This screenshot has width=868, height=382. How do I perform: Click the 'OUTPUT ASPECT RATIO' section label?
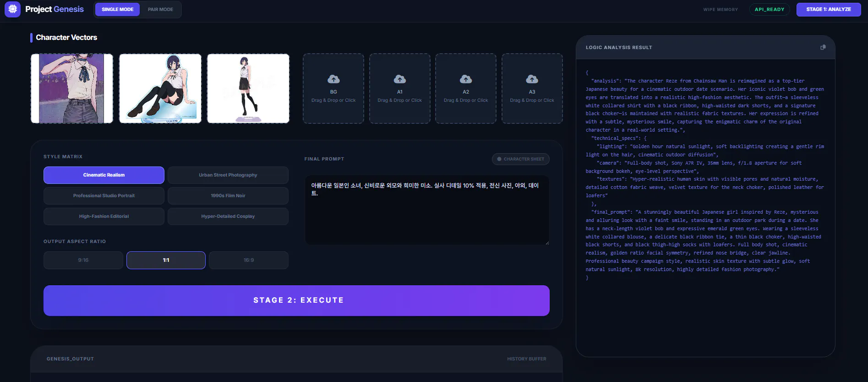click(75, 242)
